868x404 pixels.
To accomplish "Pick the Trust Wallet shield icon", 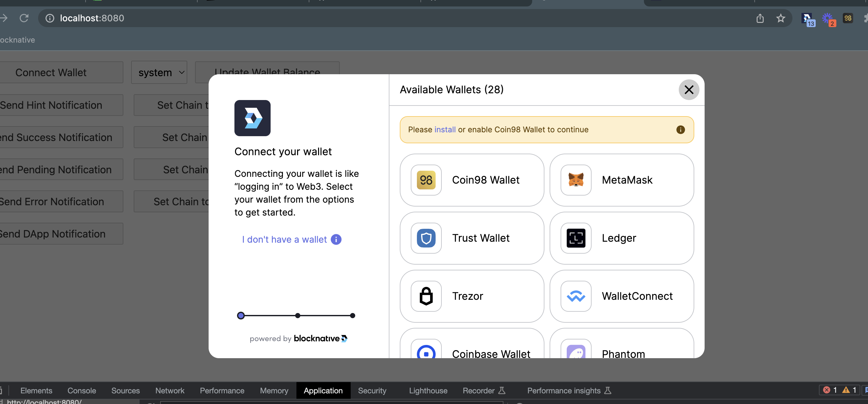I will [426, 238].
